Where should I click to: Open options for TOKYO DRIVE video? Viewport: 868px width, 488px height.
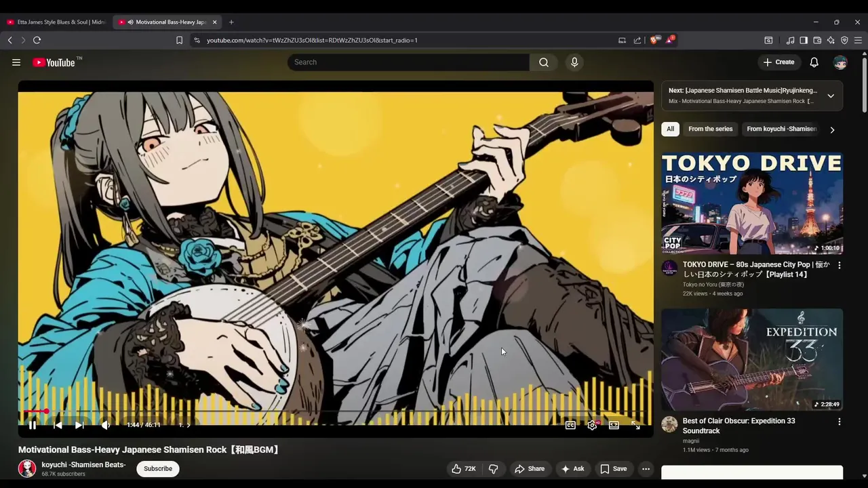(x=839, y=266)
